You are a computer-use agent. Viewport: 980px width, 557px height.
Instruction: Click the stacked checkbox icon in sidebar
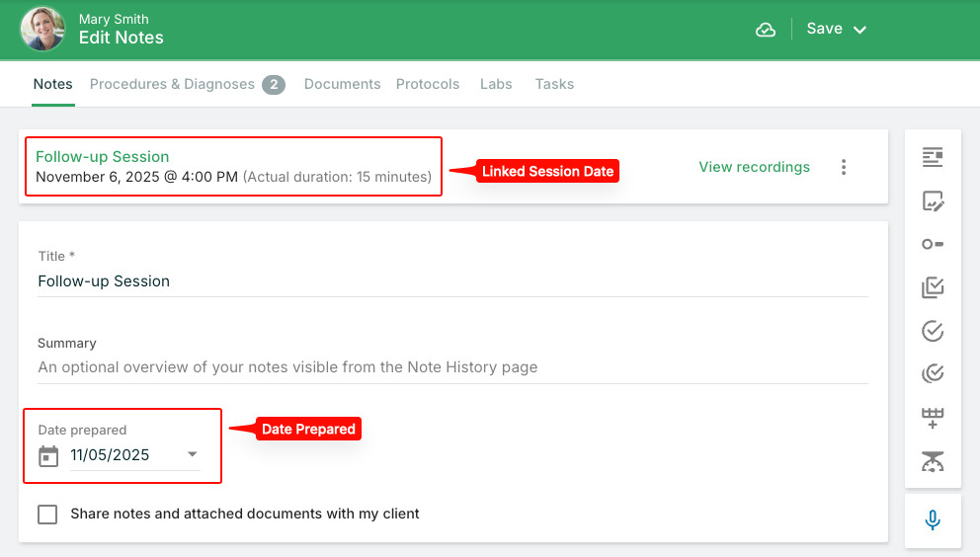click(x=933, y=287)
